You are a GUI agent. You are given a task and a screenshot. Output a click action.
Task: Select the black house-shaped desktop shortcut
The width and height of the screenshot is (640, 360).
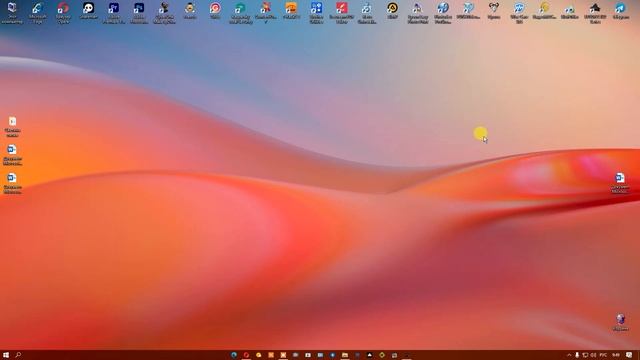coord(595,12)
